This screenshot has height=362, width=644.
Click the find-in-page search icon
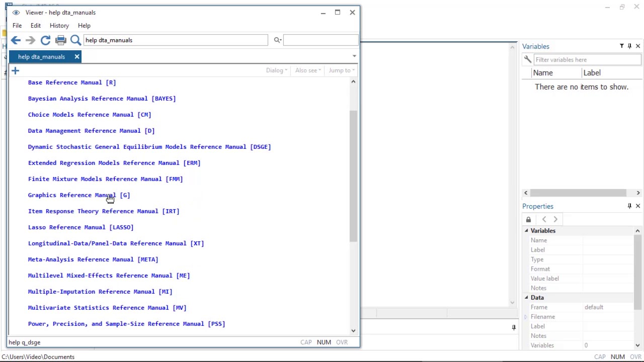tap(277, 40)
